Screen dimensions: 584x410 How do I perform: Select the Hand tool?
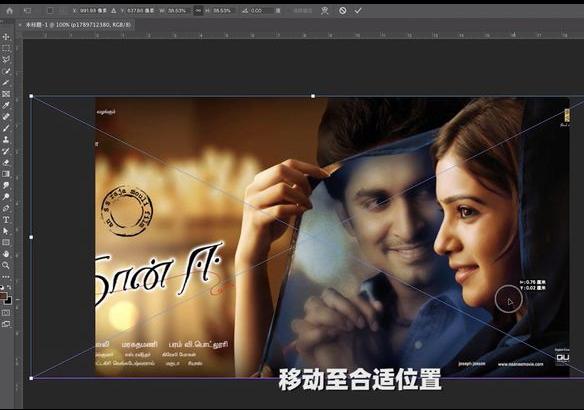(6, 254)
